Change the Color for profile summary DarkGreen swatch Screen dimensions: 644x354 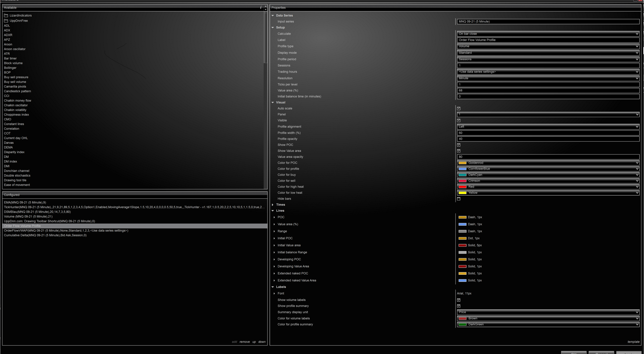pos(463,325)
